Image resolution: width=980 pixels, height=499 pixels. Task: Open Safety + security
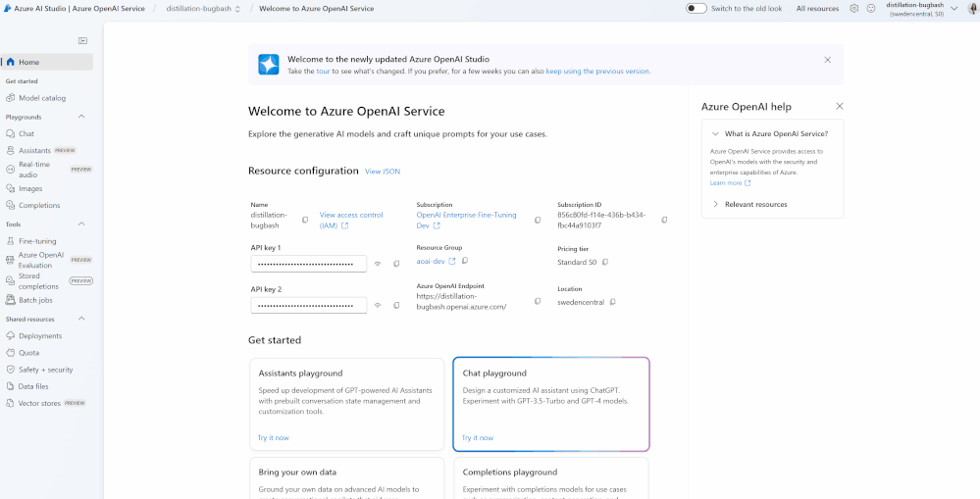pyautogui.click(x=47, y=370)
